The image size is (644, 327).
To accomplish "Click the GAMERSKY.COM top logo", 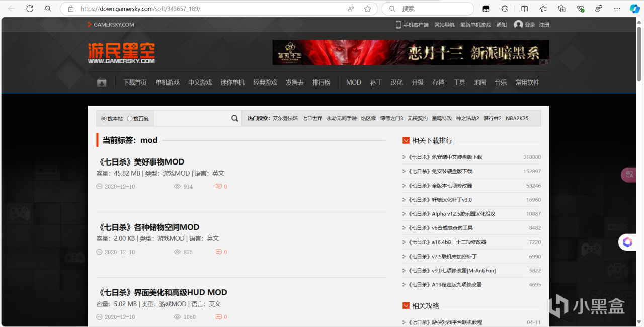I will 111,25.
